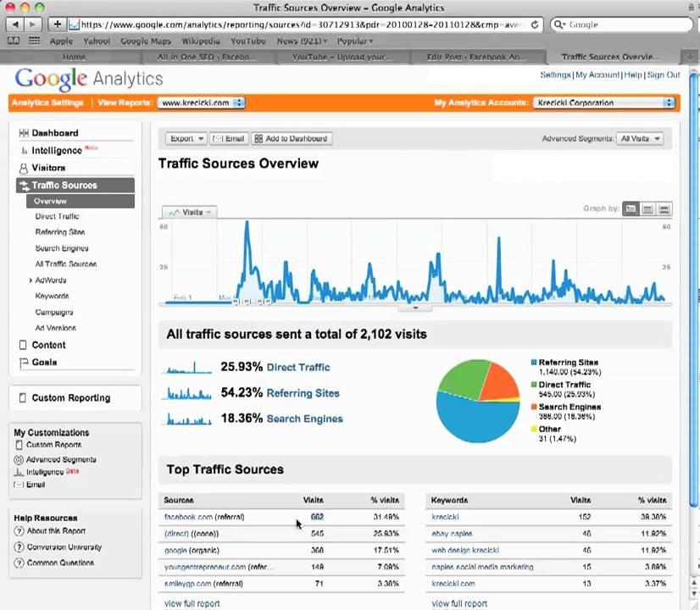
Task: Select the Dashboard icon in the sidebar
Action: [x=25, y=133]
